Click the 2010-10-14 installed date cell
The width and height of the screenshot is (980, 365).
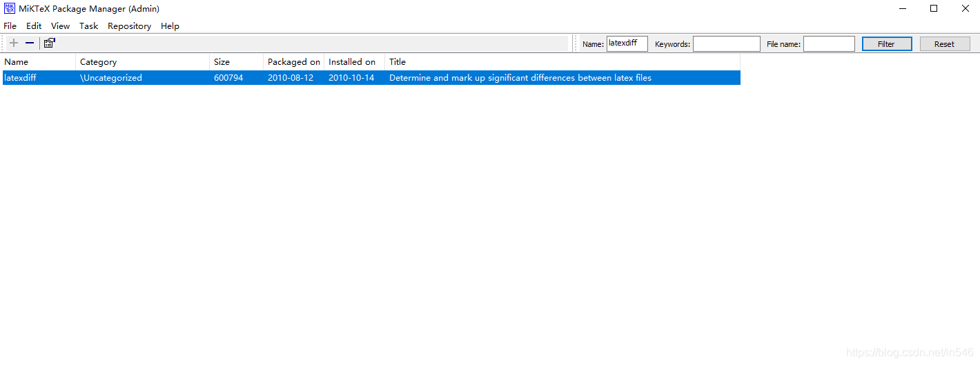[x=351, y=78]
